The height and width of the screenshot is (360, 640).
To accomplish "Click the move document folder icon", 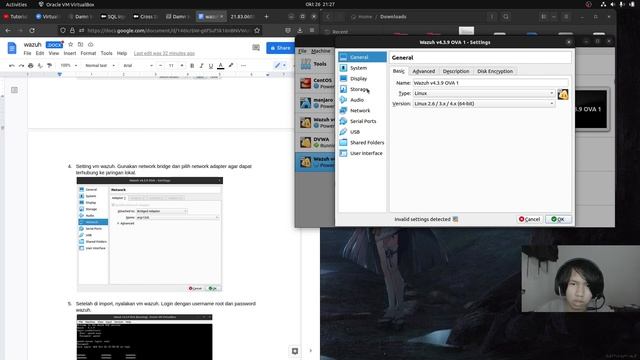I will 80,44.
